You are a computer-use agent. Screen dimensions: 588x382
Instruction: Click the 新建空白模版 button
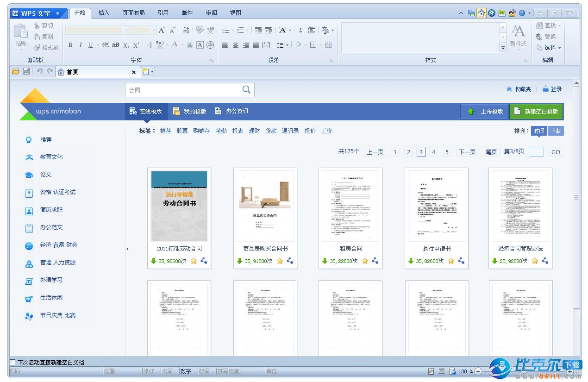pos(536,111)
